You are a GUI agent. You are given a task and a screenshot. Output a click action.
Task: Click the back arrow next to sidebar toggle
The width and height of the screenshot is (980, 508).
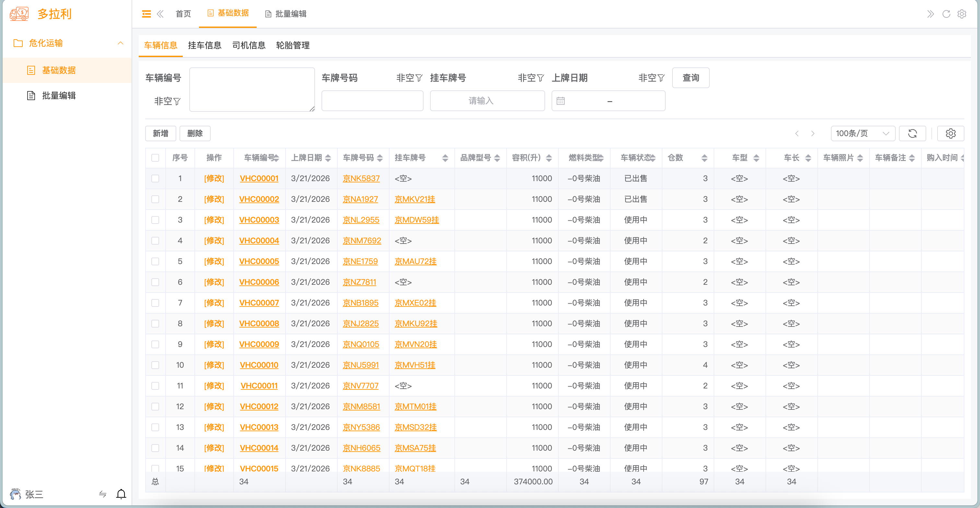[x=160, y=14]
